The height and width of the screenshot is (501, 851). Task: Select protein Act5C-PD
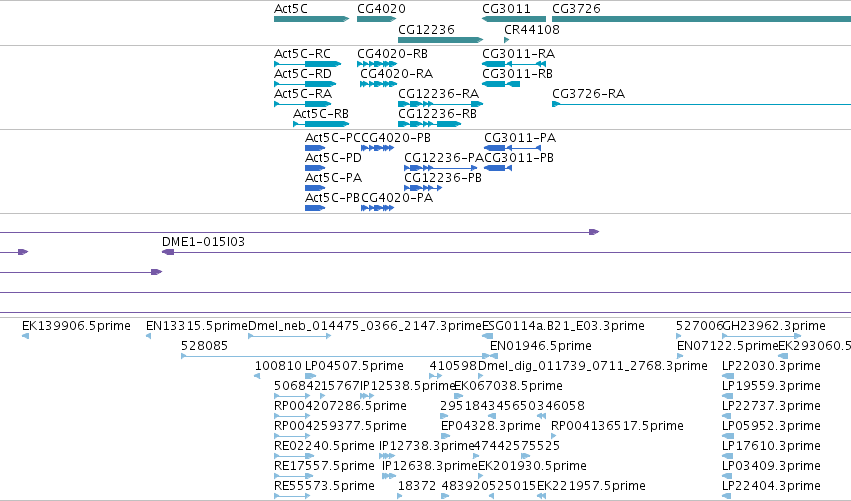pyautogui.click(x=315, y=168)
